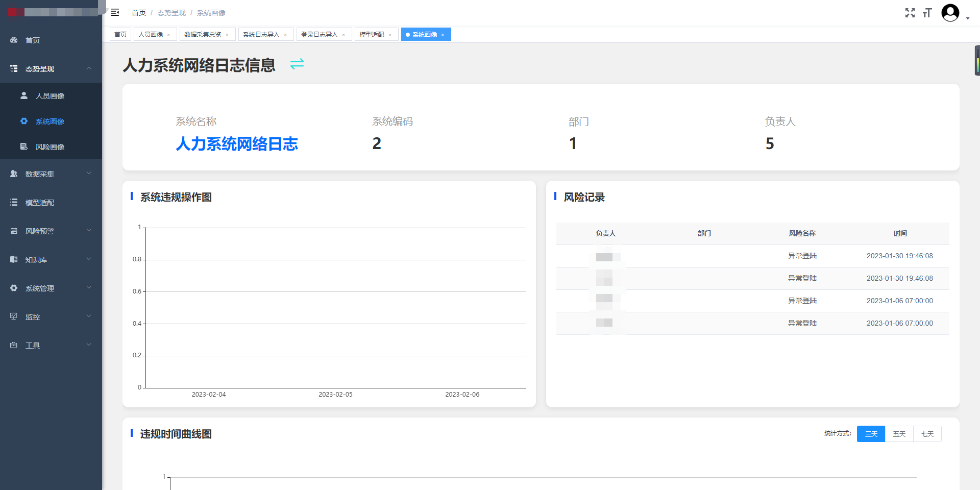
Task: Click the fullscreen toggle icon
Action: 910,13
